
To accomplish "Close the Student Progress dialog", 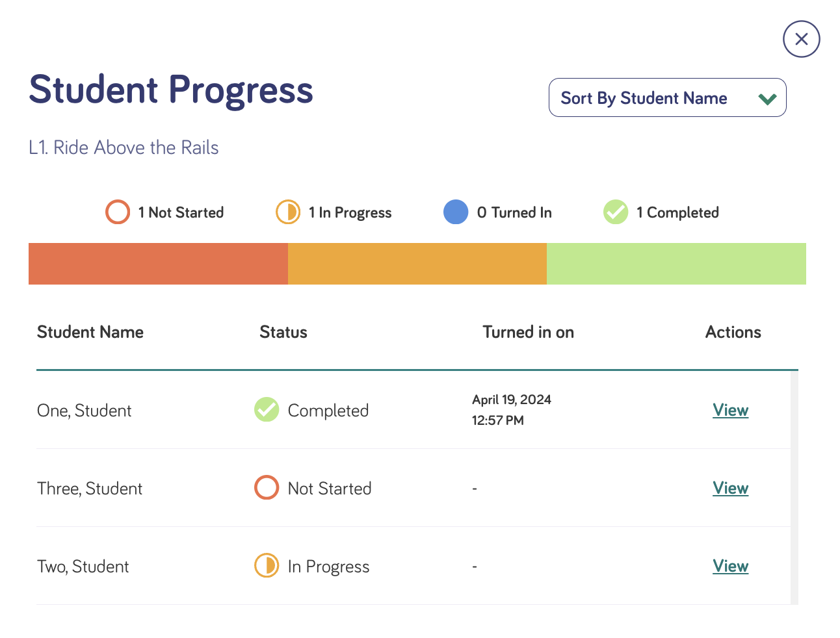I will [802, 39].
